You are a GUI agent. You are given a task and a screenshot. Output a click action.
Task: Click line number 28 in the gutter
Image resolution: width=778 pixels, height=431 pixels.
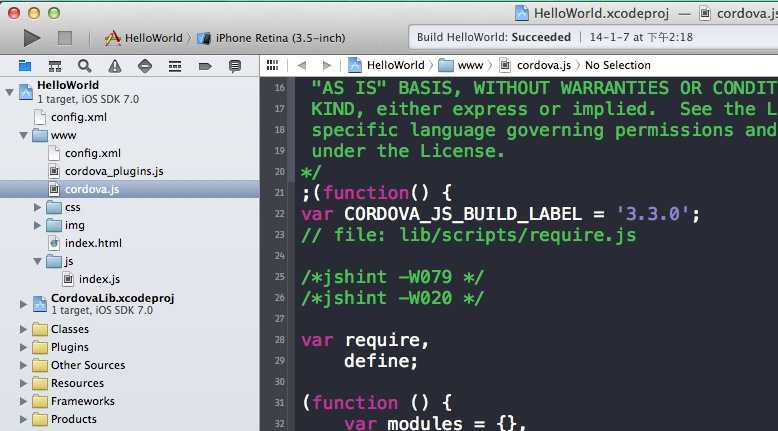(x=280, y=339)
